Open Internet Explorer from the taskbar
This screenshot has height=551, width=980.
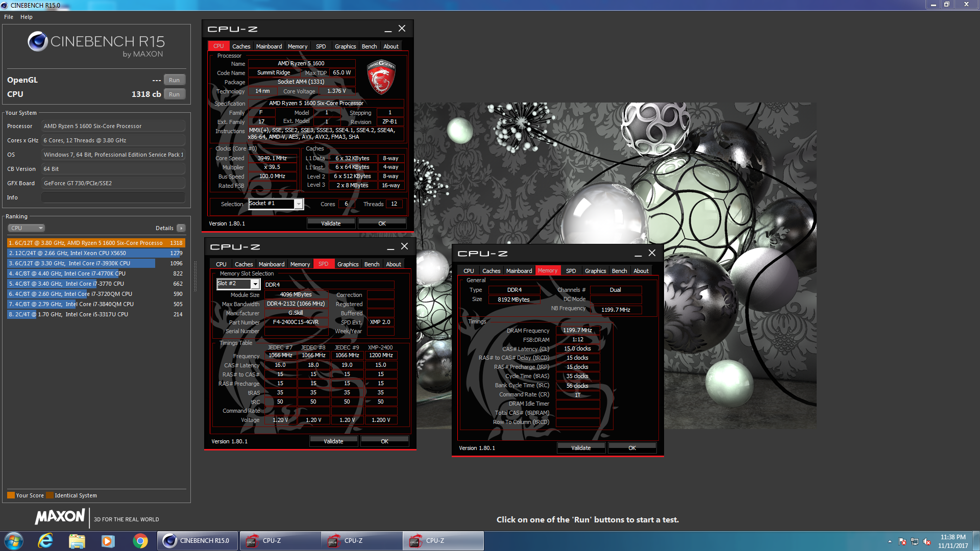tap(45, 541)
